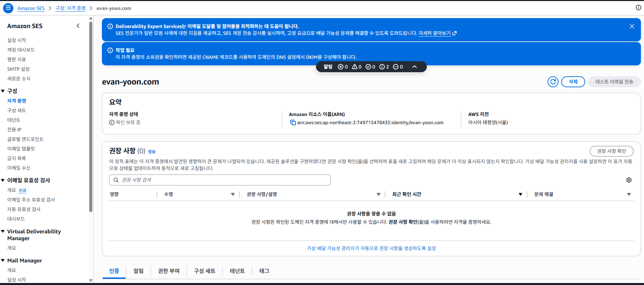The height and width of the screenshot is (285, 644).
Task: Collapse the 구성 sidebar section
Action: 3,91
